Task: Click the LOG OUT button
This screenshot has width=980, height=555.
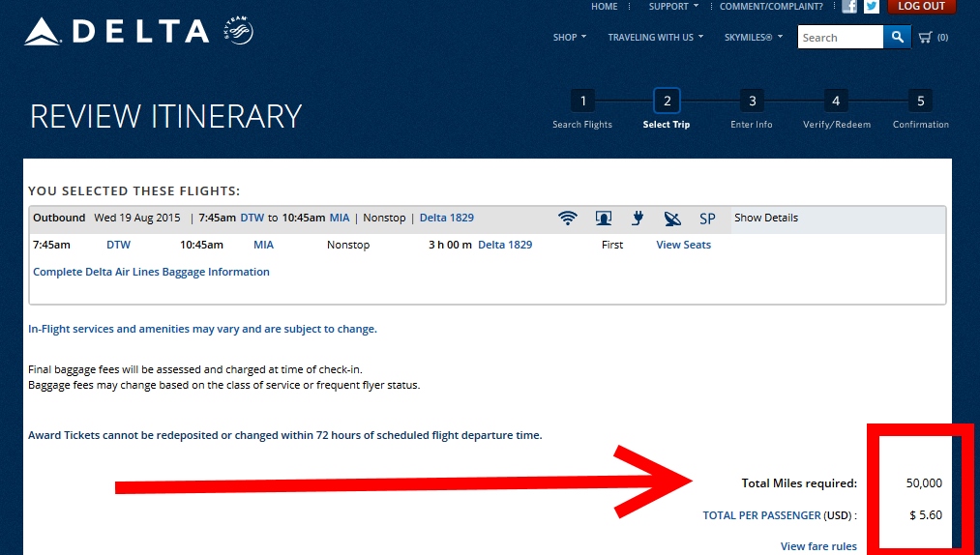Action: pos(921,6)
